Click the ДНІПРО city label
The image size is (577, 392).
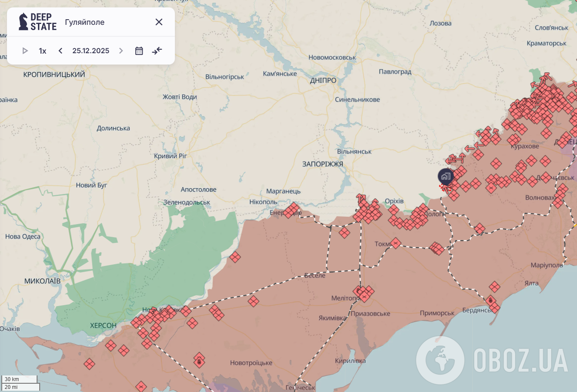(323, 81)
